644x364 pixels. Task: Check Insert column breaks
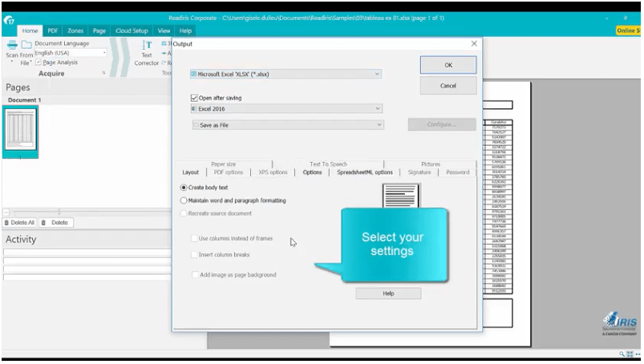click(194, 255)
